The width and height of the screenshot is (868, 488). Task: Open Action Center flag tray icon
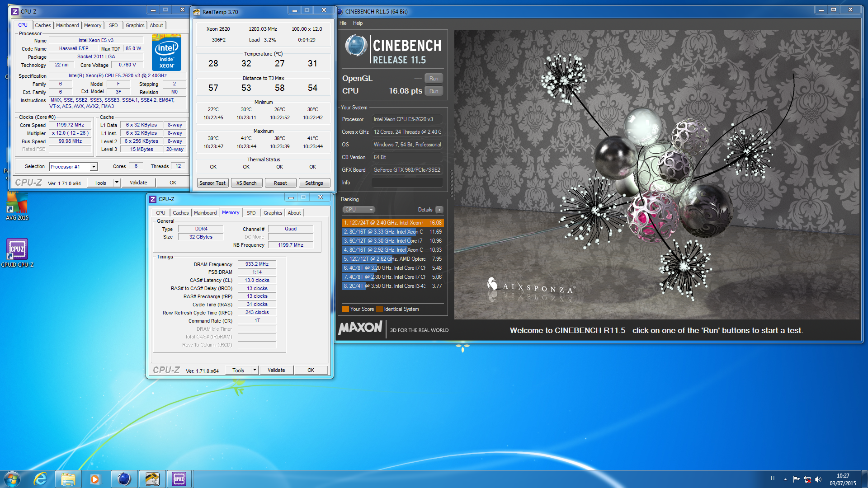point(796,479)
